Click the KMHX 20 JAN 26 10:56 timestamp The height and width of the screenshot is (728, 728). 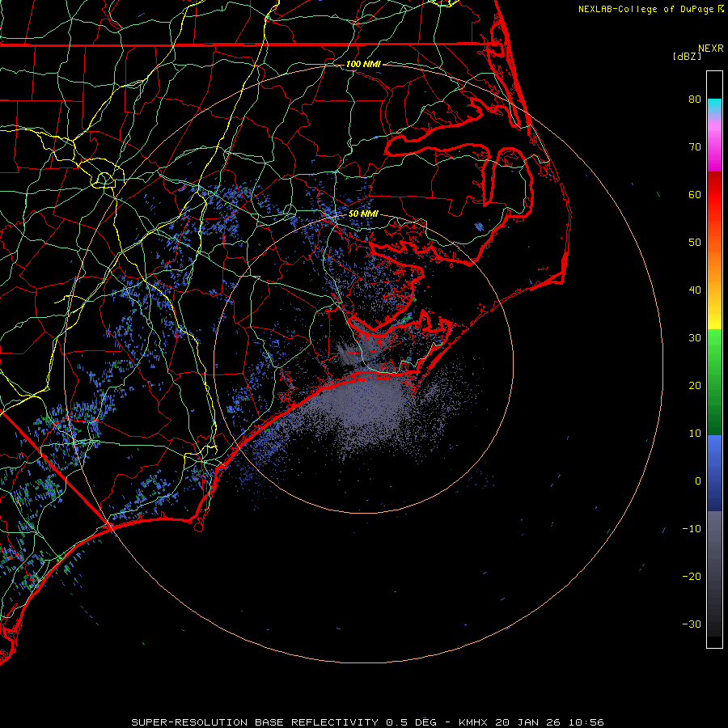(531, 722)
